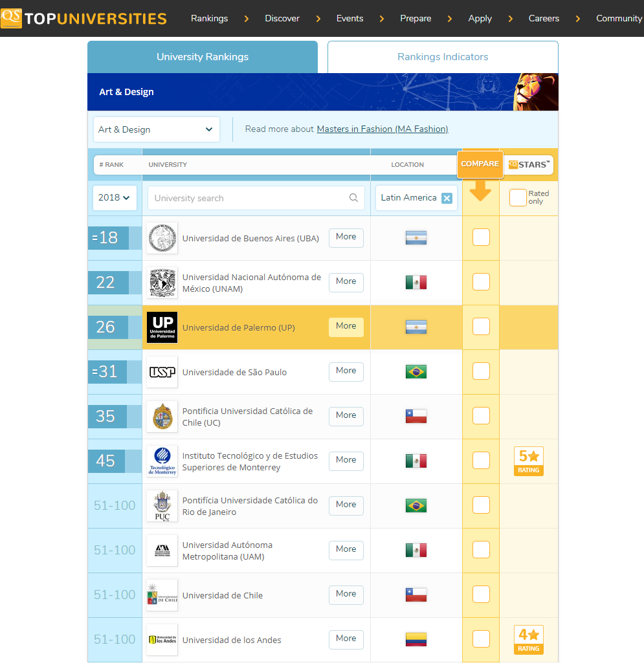This screenshot has height=667, width=644.
Task: Open the Rankings nav menu
Action: 210,18
